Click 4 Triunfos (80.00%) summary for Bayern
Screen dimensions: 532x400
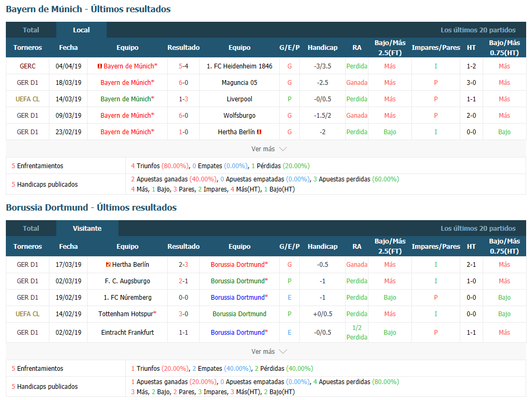coord(160,166)
